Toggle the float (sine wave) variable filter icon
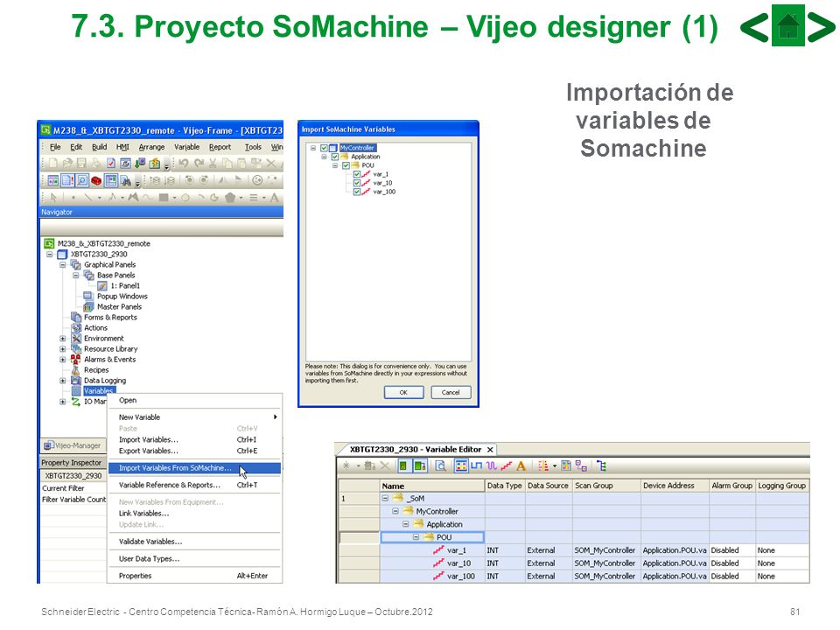Image resolution: width=840 pixels, height=630 pixels. pos(491,465)
